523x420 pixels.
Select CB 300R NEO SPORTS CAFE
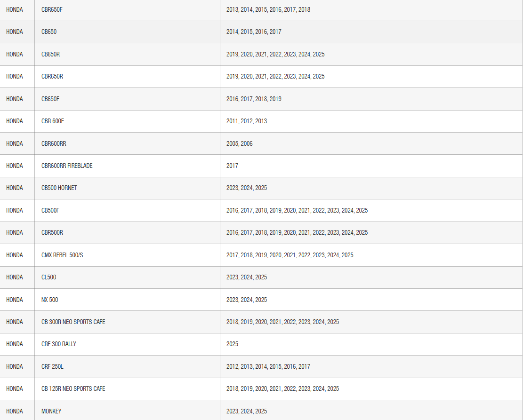pos(73,322)
